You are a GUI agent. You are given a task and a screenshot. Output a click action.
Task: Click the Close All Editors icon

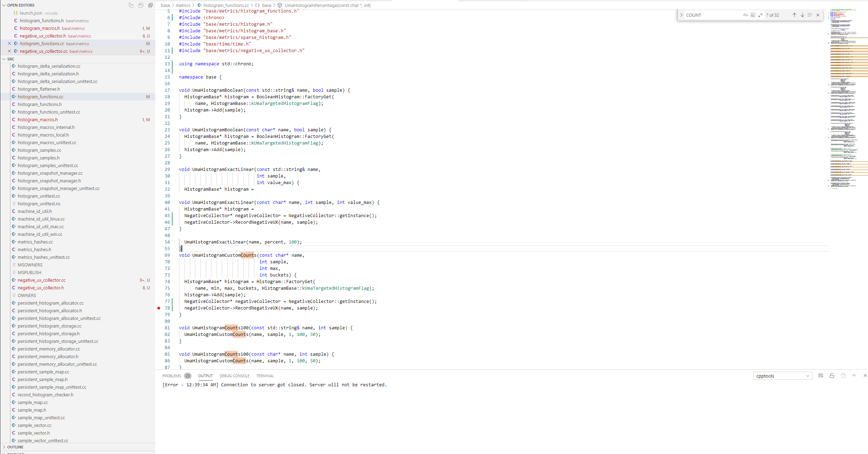[150, 5]
